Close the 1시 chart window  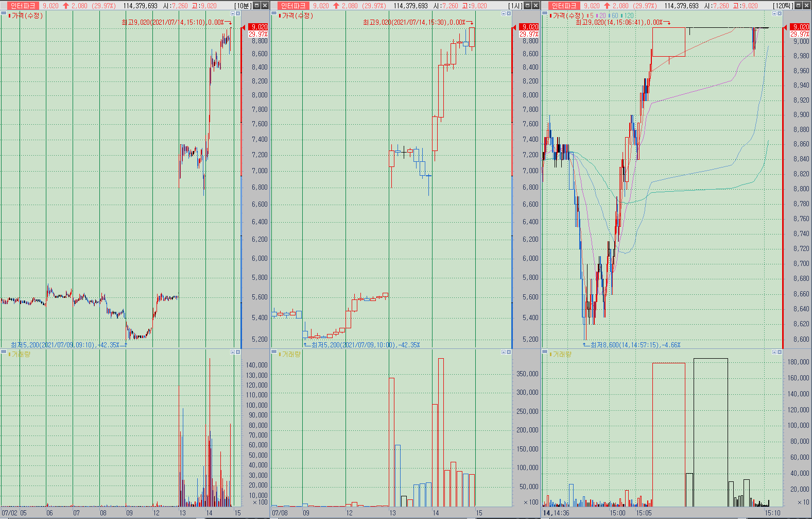pyautogui.click(x=535, y=5)
